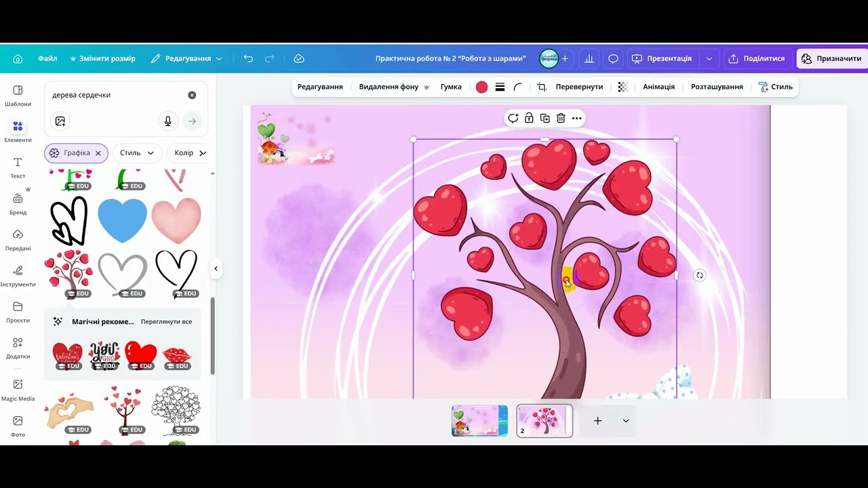The height and width of the screenshot is (488, 868).
Task: Expand the Редагування mode dropdown in header
Action: (186, 59)
